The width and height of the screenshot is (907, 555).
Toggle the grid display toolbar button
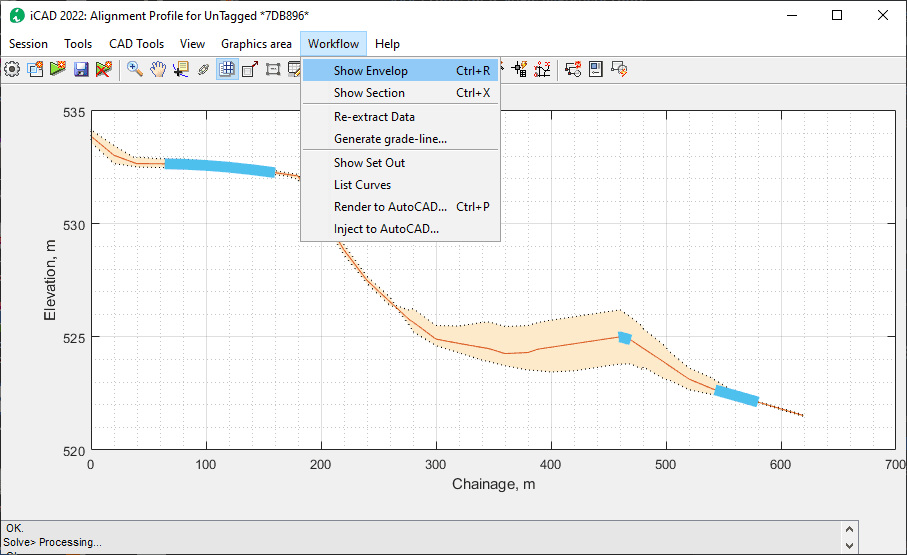tap(227, 69)
